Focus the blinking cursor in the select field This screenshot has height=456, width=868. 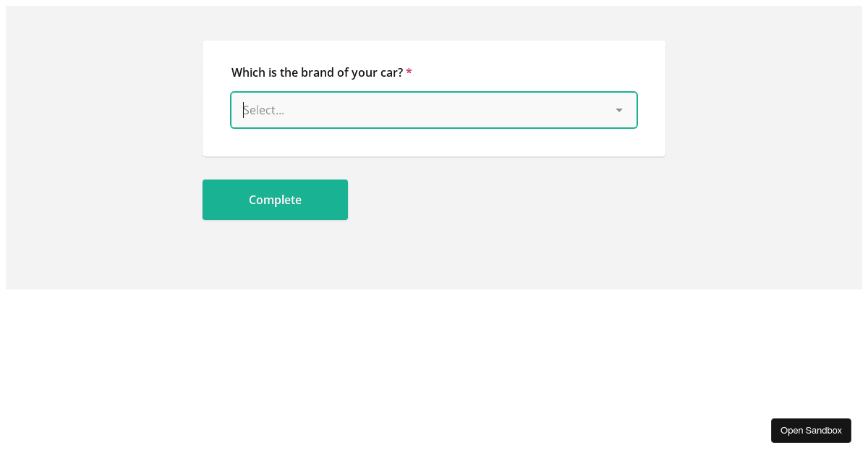coord(244,110)
